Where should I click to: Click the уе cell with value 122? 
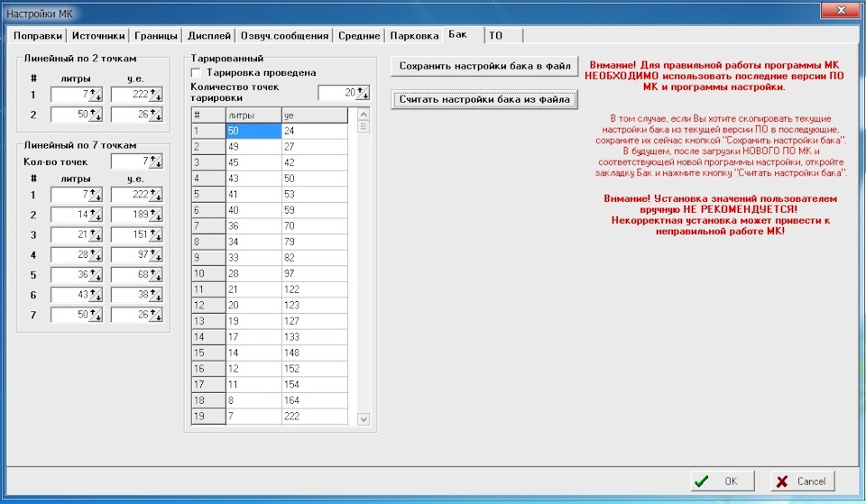(315, 289)
